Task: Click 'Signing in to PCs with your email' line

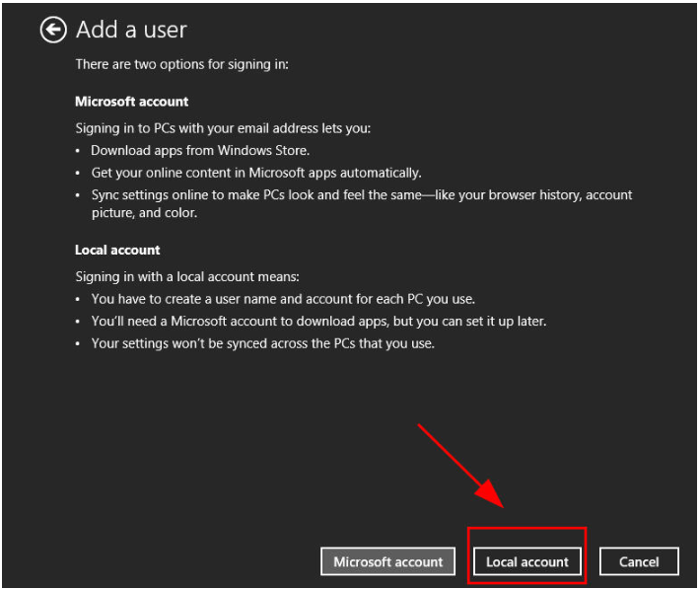Action: [x=223, y=128]
